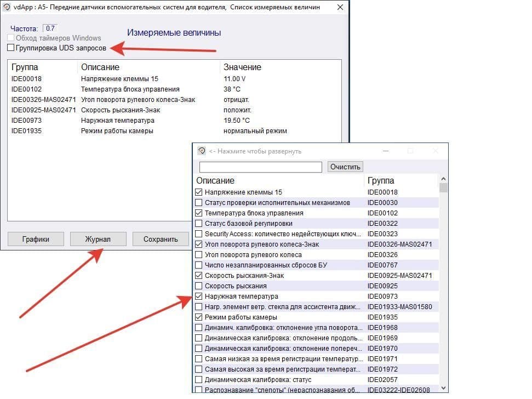
Task: Check 'Самая высокая за время регистрации температ'
Action: click(x=199, y=369)
